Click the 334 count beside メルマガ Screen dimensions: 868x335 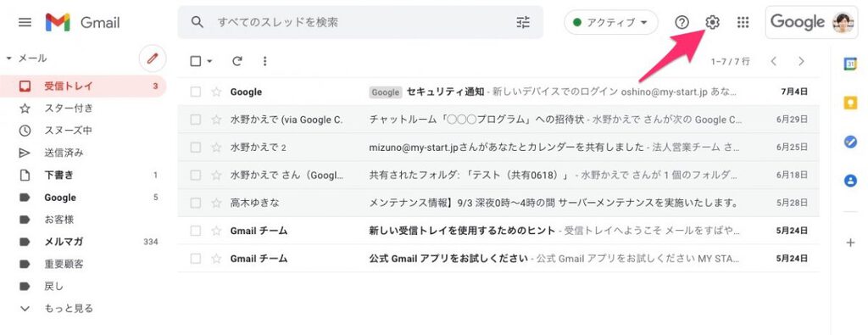point(151,242)
